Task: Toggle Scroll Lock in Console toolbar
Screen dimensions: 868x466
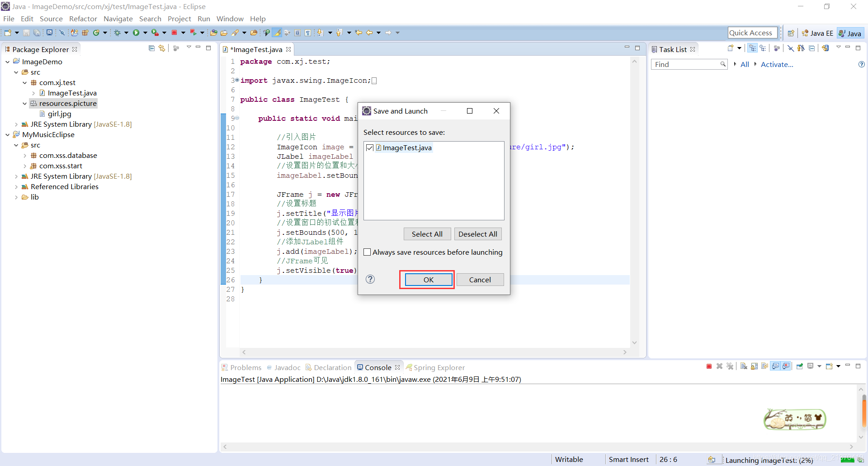Action: click(x=754, y=366)
